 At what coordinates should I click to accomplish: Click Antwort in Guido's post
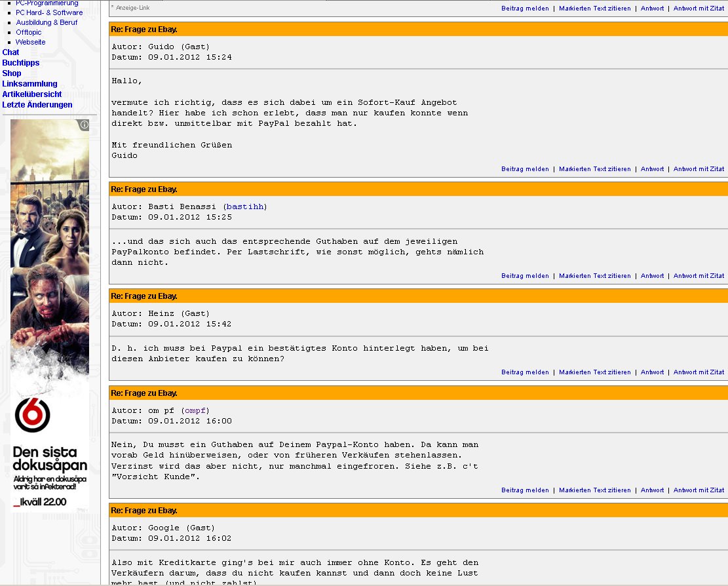pos(653,169)
